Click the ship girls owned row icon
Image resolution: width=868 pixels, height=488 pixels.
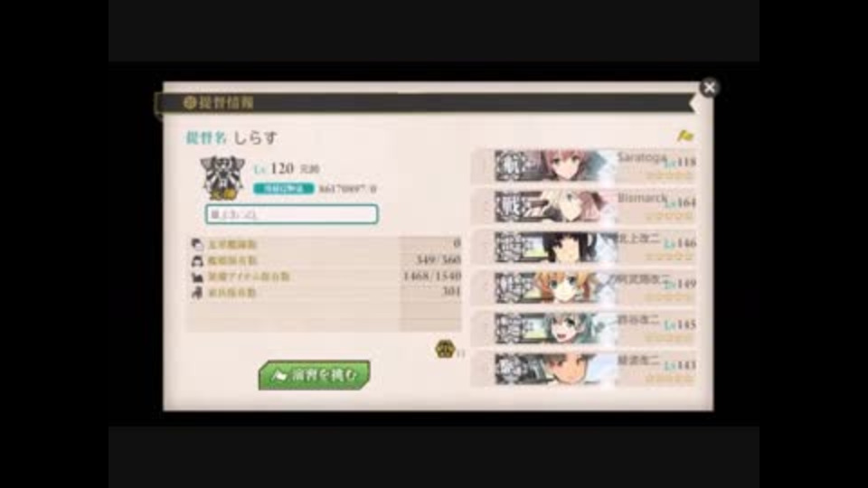197,260
